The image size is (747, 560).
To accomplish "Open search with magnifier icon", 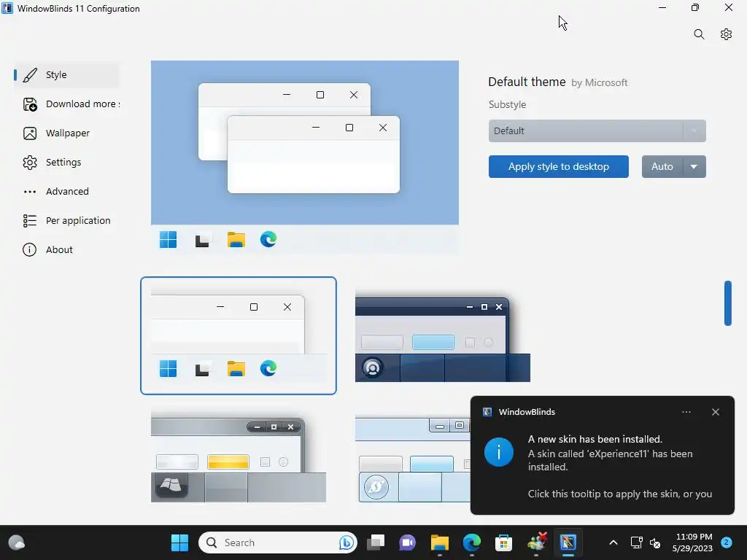I will coord(699,34).
